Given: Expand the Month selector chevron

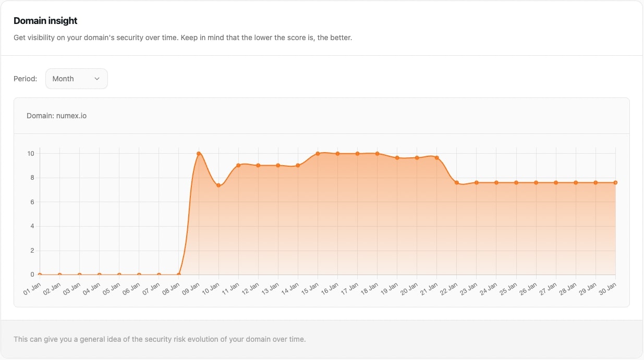Looking at the screenshot, I should click(x=97, y=79).
